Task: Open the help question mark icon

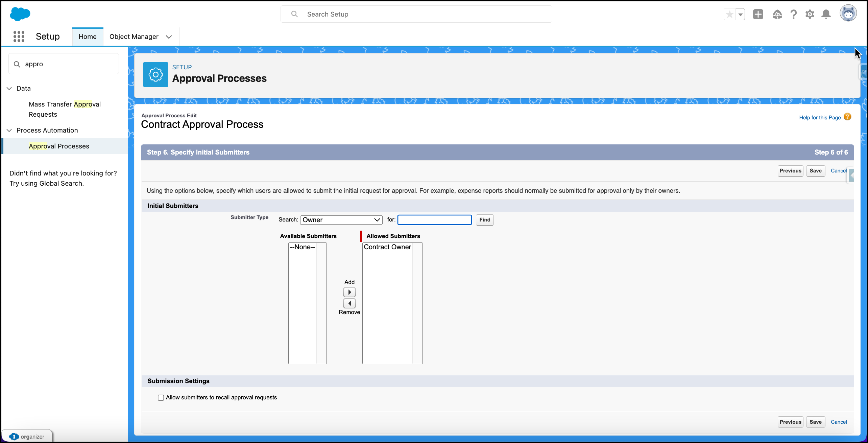Action: (x=794, y=14)
